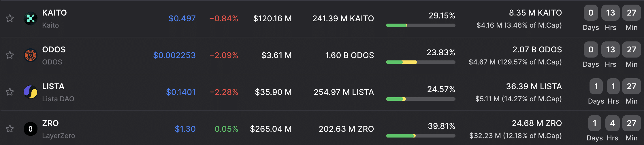Favorite the ZRO token row
This screenshot has height=145, width=644.
coord(10,129)
